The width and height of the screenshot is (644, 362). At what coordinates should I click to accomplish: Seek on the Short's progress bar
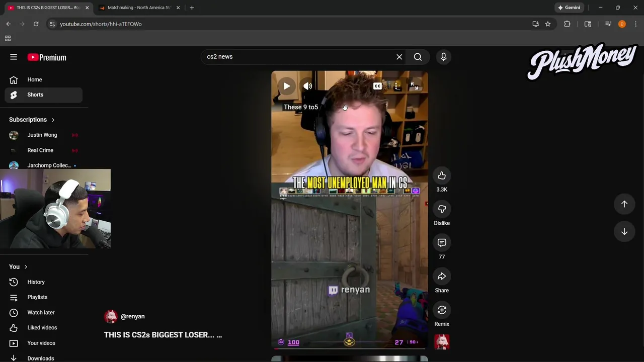click(x=350, y=348)
